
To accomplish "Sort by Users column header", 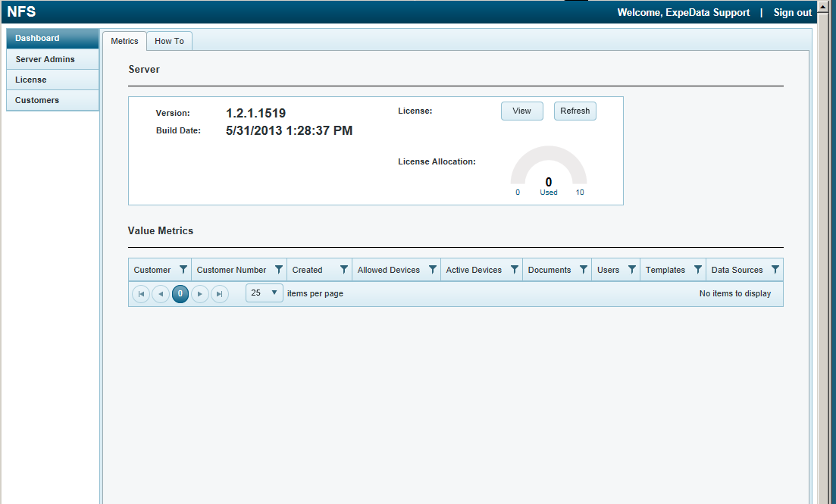I will 608,270.
